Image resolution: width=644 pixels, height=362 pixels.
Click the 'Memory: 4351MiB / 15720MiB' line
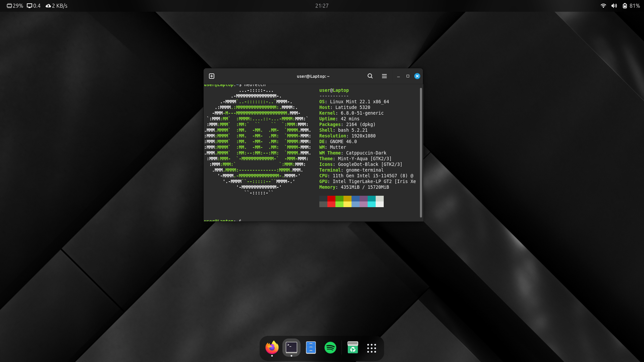354,187
